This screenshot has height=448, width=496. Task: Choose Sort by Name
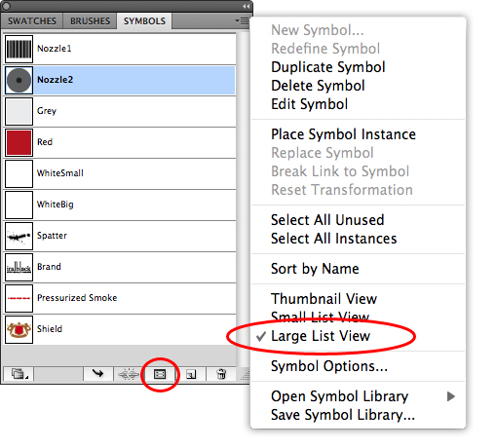[x=315, y=269]
